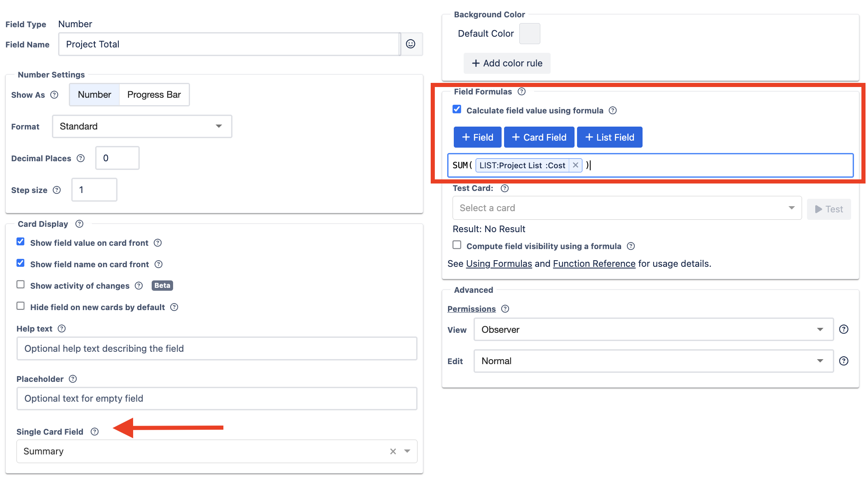This screenshot has width=868, height=480.
Task: Click the Help text input field
Action: (217, 349)
